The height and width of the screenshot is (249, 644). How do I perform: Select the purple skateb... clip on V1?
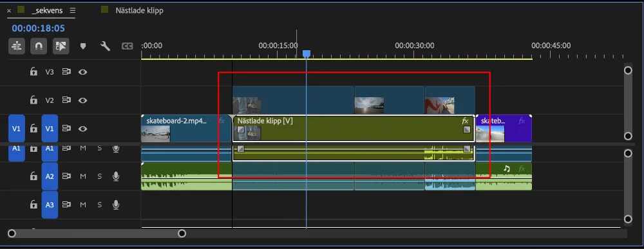click(x=504, y=129)
